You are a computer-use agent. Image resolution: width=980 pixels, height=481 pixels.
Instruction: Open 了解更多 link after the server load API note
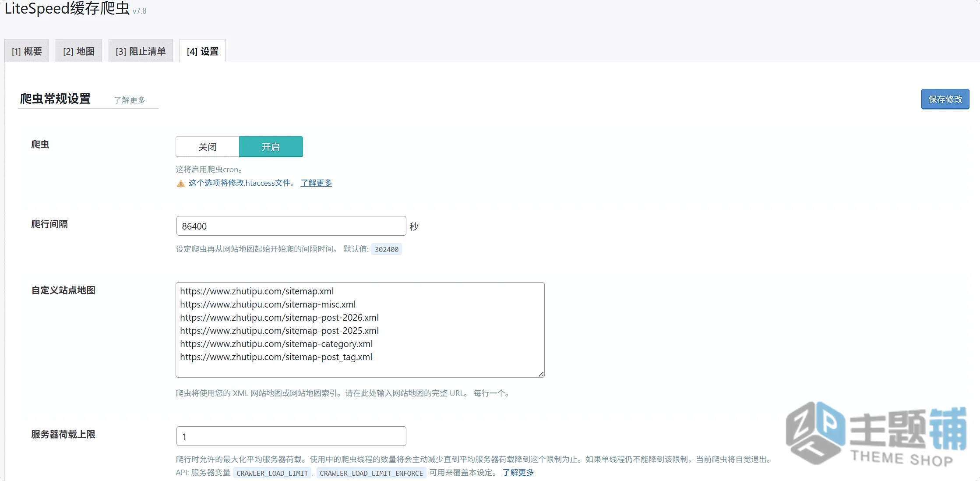click(x=518, y=473)
